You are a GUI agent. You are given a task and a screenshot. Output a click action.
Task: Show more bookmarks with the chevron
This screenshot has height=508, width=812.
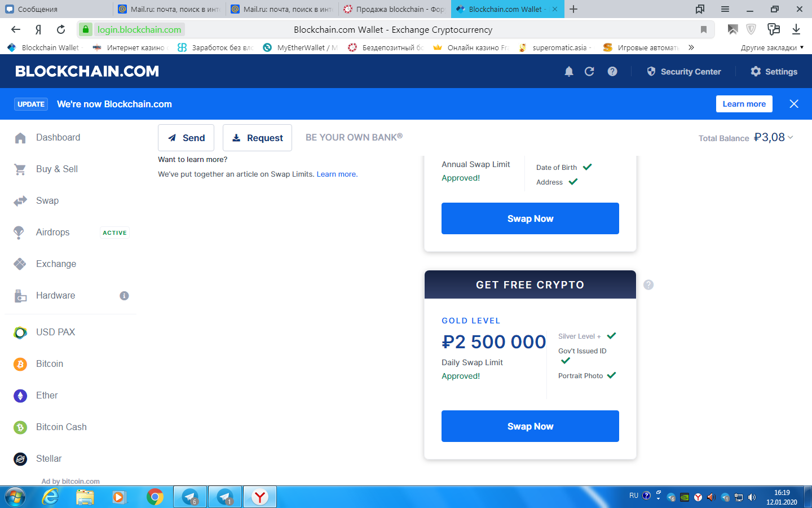691,47
